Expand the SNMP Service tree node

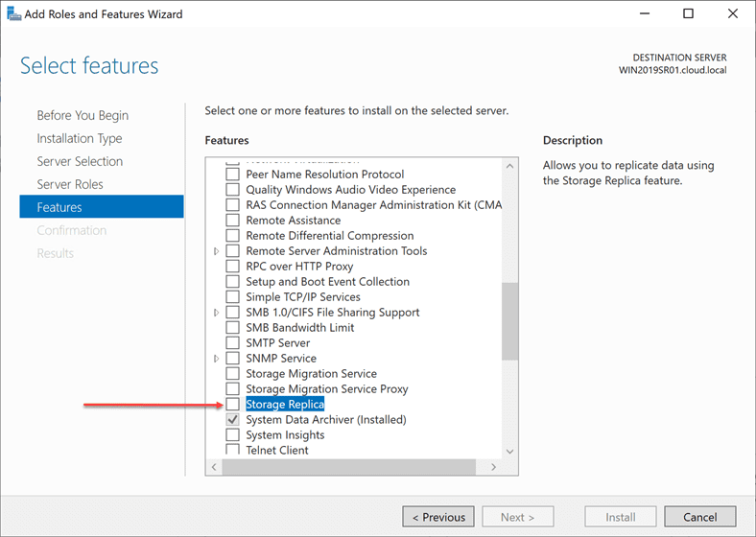click(218, 359)
